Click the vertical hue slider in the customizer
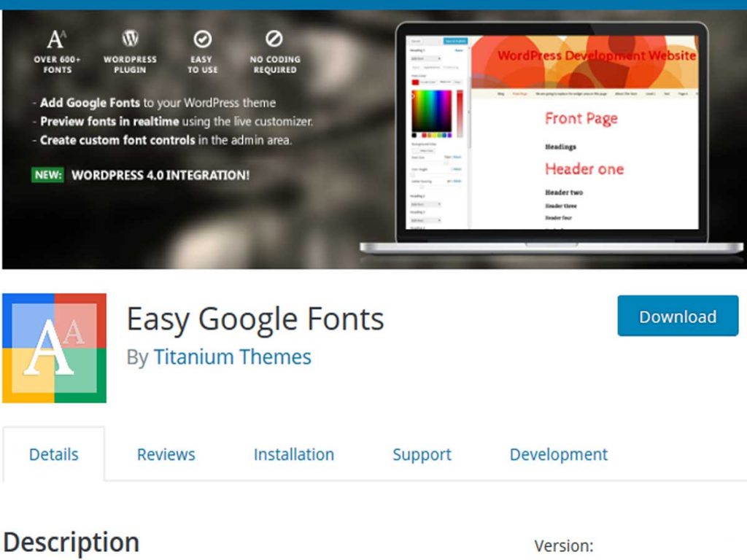The height and width of the screenshot is (560, 747). 459,112
